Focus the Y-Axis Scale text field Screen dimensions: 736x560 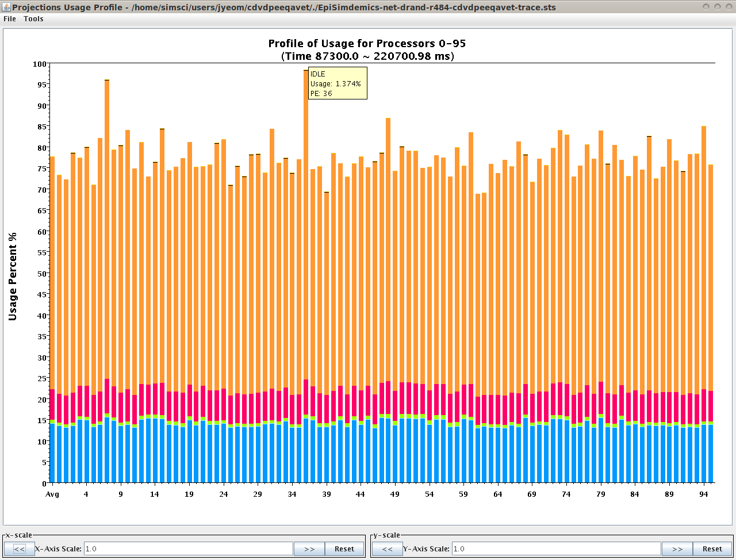coord(556,549)
